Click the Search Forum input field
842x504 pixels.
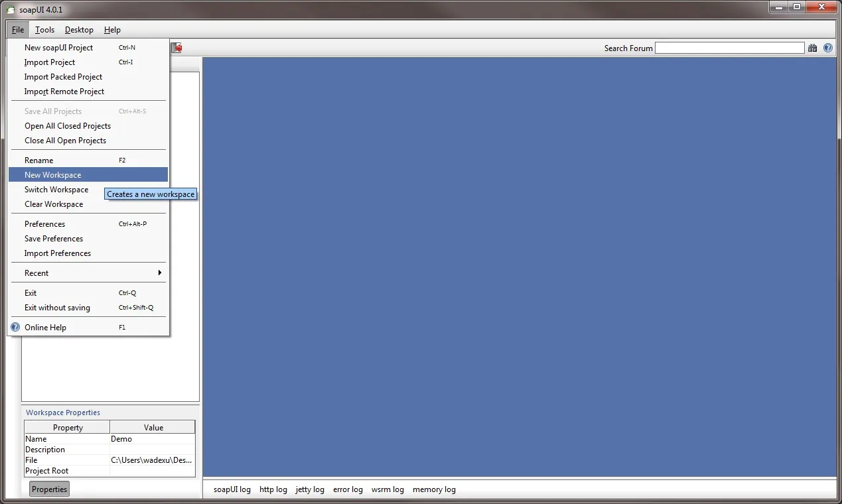[x=729, y=48]
